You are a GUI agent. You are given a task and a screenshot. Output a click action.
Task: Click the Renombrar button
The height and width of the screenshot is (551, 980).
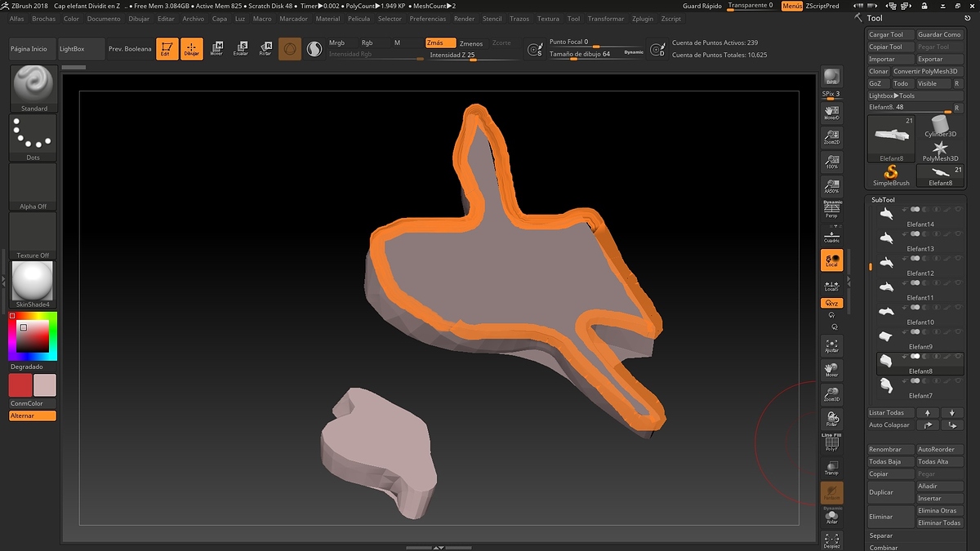pos(890,449)
